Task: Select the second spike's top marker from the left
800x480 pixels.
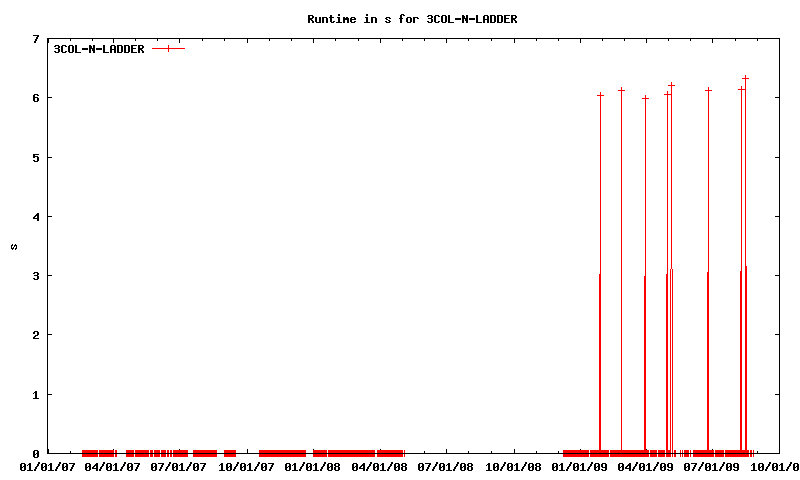Action: [x=621, y=90]
